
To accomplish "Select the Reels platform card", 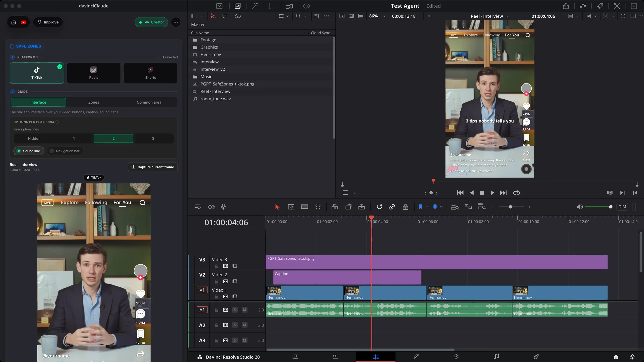I will pyautogui.click(x=94, y=73).
